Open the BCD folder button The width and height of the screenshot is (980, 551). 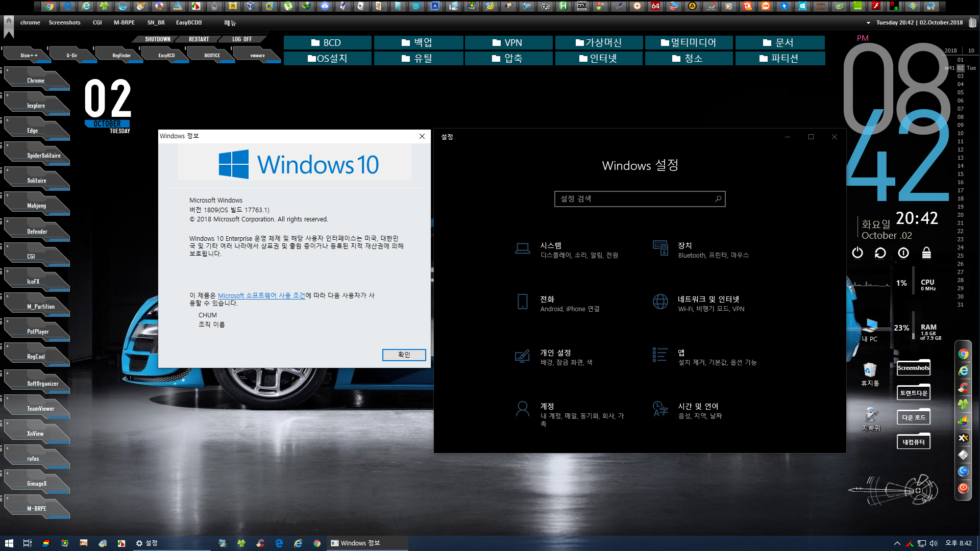[x=327, y=43]
